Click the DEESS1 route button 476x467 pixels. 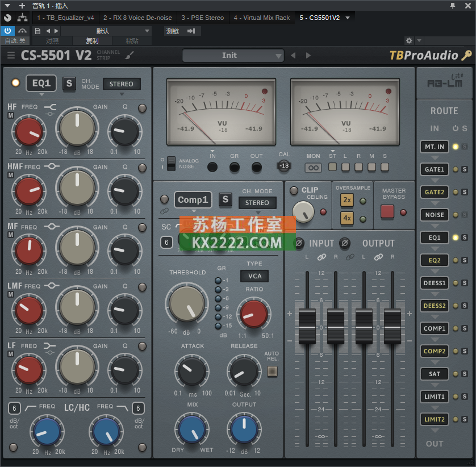click(x=435, y=283)
